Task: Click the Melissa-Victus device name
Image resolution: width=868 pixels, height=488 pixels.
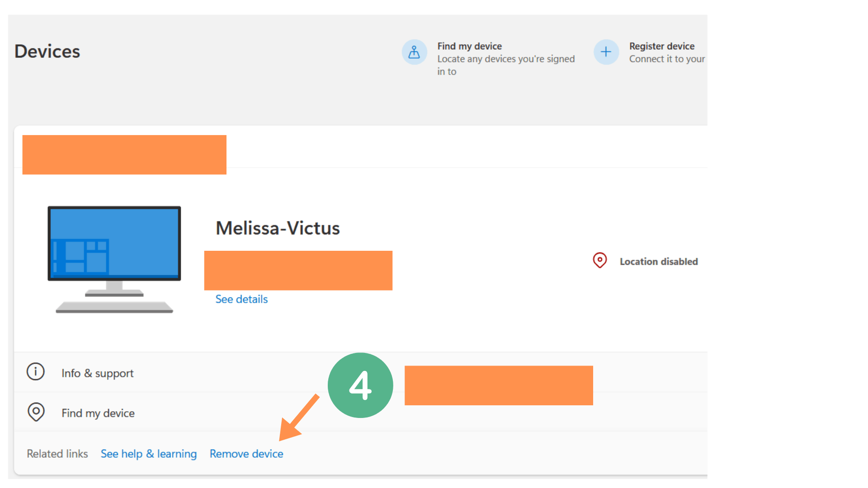Action: (278, 228)
